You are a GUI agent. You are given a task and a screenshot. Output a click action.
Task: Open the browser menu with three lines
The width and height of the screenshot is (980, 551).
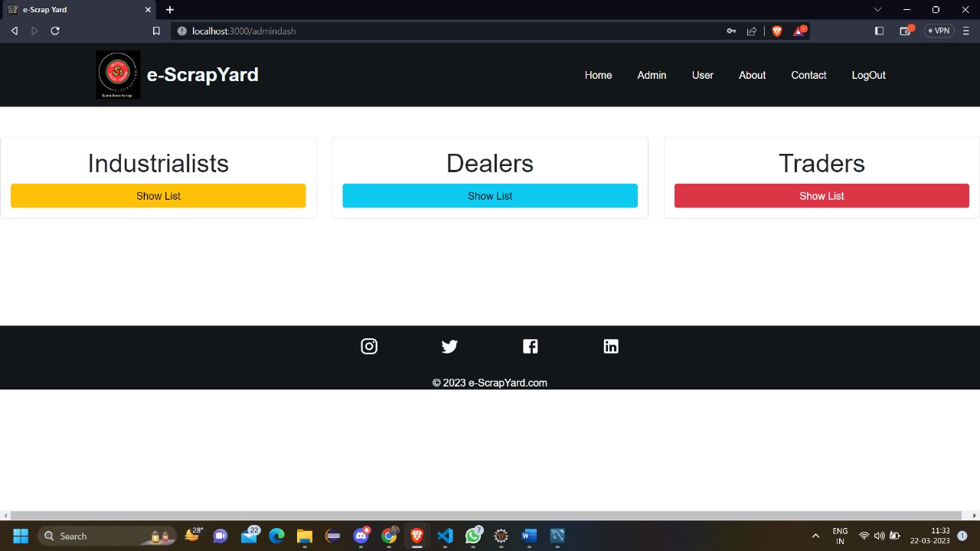pos(965,31)
